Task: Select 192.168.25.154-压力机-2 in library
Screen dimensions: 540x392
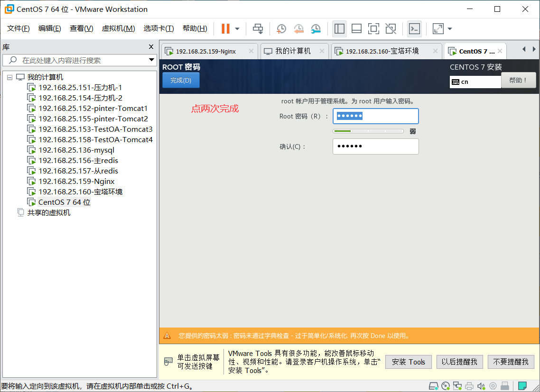Action: click(x=80, y=98)
